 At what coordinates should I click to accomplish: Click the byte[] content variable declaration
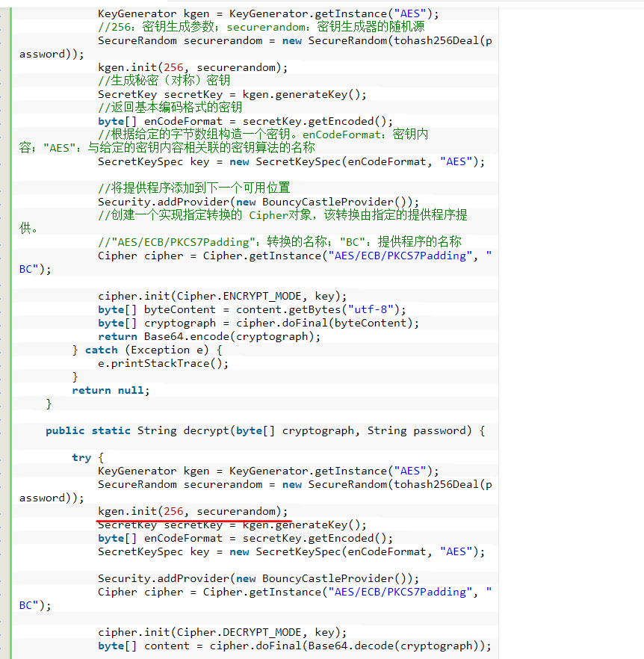[x=143, y=646]
